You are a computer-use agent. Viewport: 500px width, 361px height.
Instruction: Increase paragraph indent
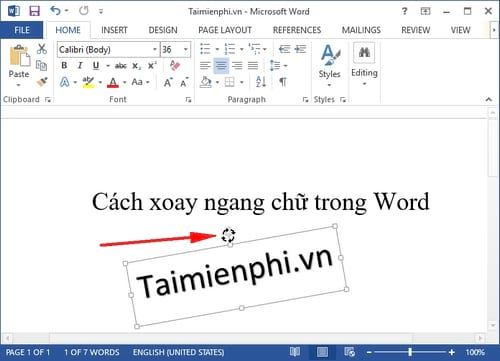click(300, 49)
